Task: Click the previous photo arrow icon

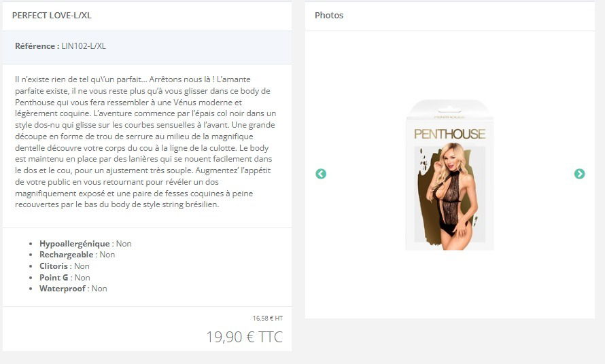Action: (321, 174)
